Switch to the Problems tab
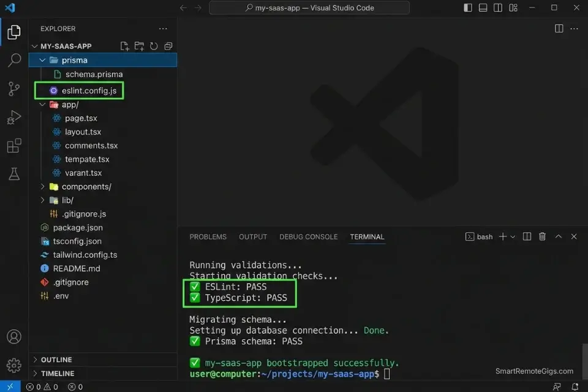The width and height of the screenshot is (588, 392). click(x=208, y=236)
